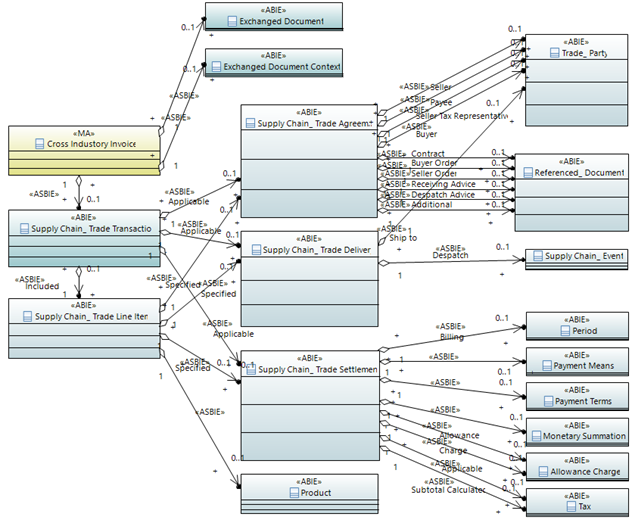Click the Payment Terms class box
635x523 pixels.
pyautogui.click(x=577, y=397)
